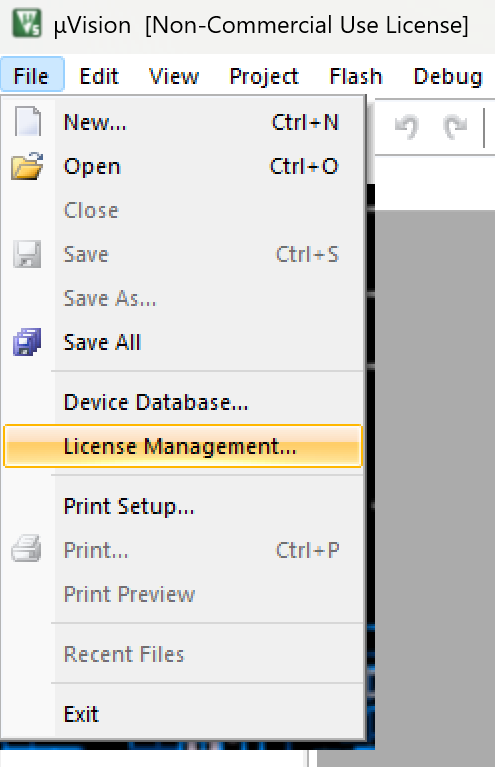
Task: Open the Project menu
Action: point(264,76)
